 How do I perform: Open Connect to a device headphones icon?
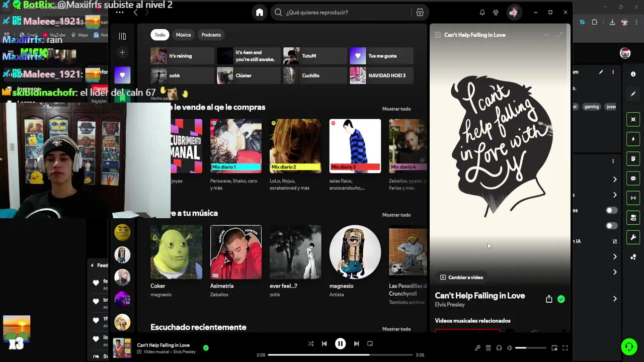[499, 348]
